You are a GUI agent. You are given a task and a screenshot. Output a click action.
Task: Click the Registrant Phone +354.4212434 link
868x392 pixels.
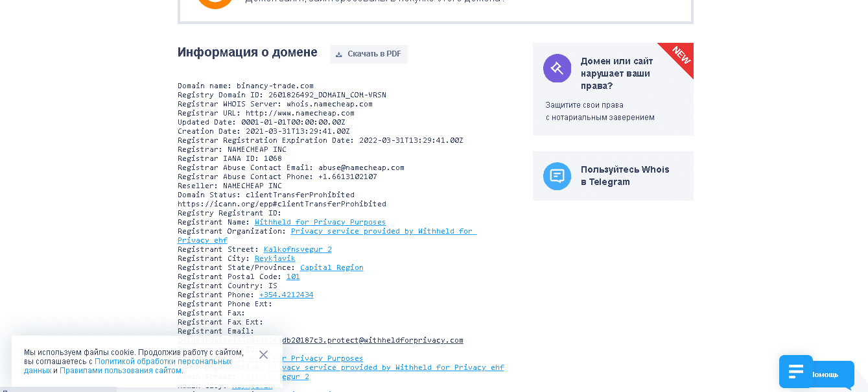click(286, 295)
